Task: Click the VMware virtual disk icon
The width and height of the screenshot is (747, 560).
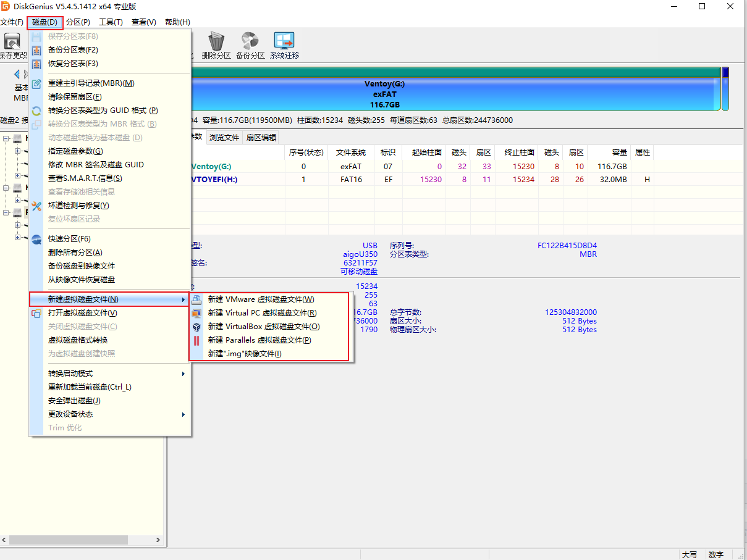Action: point(196,299)
